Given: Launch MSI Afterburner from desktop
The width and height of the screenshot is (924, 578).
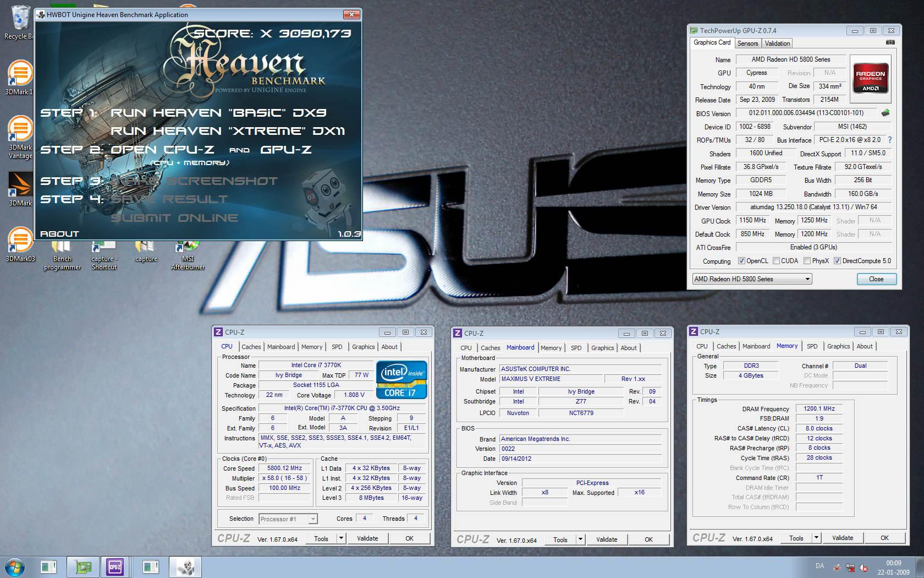Looking at the screenshot, I should 188,256.
